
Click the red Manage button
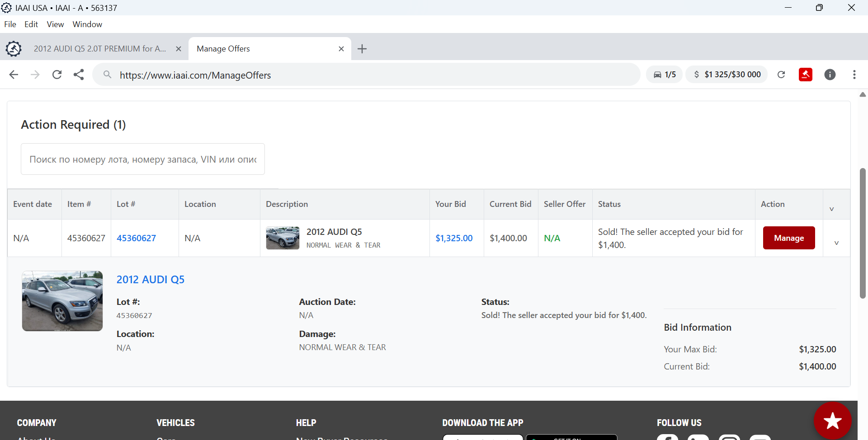pos(789,238)
